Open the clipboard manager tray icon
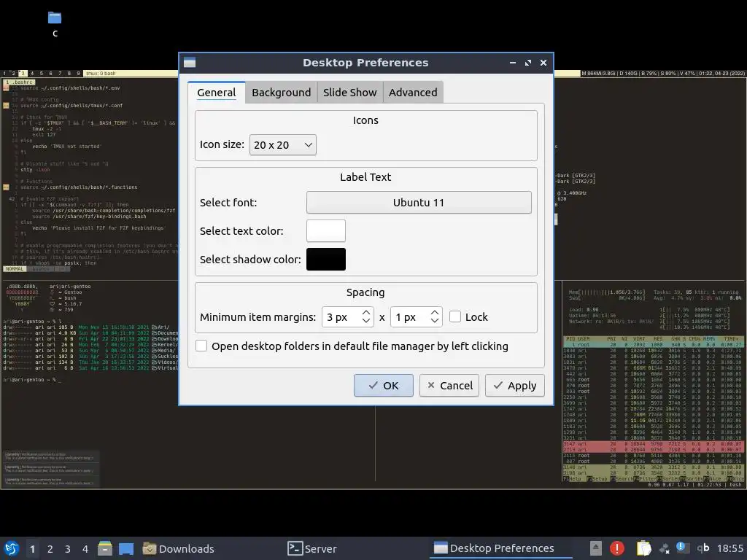This screenshot has width=747, height=560. click(x=643, y=548)
